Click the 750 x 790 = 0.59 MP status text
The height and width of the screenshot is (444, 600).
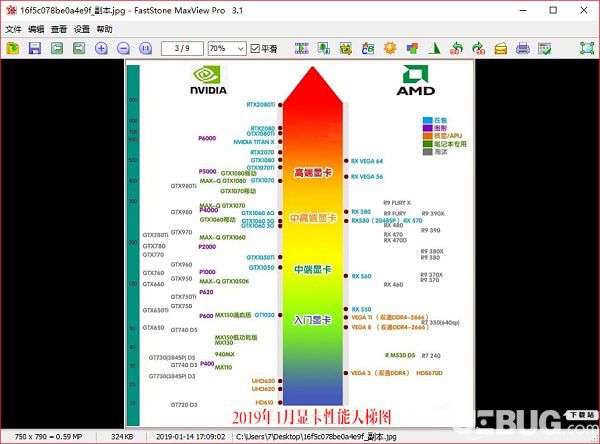pyautogui.click(x=48, y=437)
